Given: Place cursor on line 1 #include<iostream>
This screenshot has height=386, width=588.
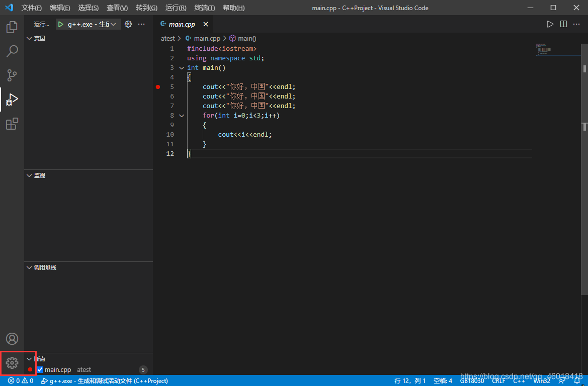Looking at the screenshot, I should pos(222,49).
